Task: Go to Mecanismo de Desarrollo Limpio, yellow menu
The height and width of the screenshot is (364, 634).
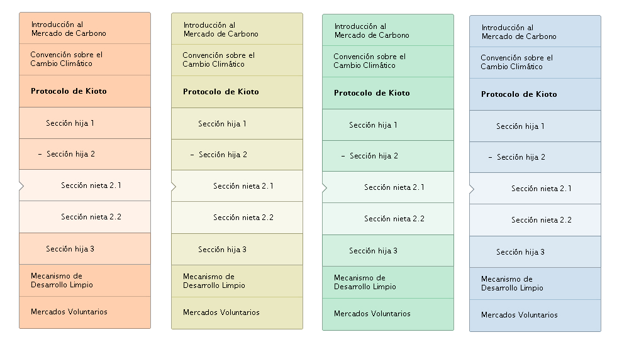Action: click(237, 281)
